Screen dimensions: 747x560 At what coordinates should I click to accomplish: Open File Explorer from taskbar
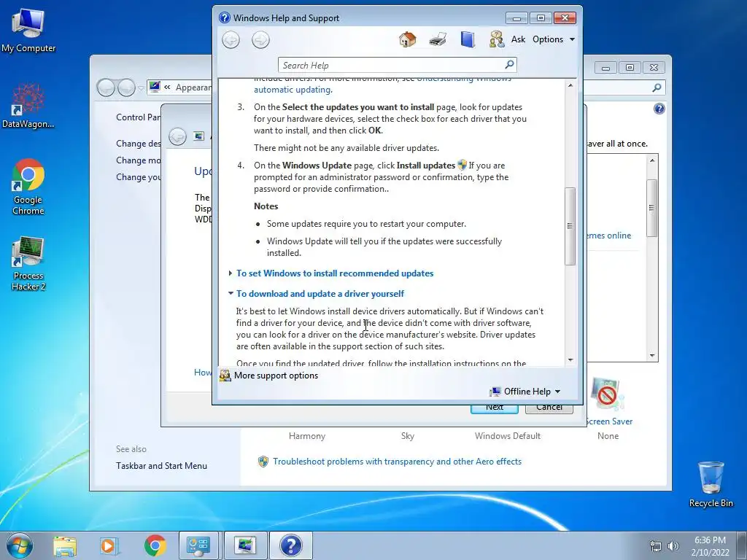65,545
